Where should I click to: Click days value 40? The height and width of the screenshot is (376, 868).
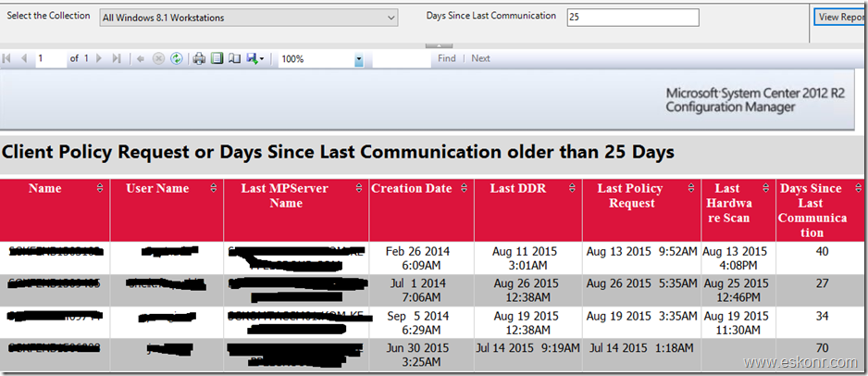click(822, 251)
